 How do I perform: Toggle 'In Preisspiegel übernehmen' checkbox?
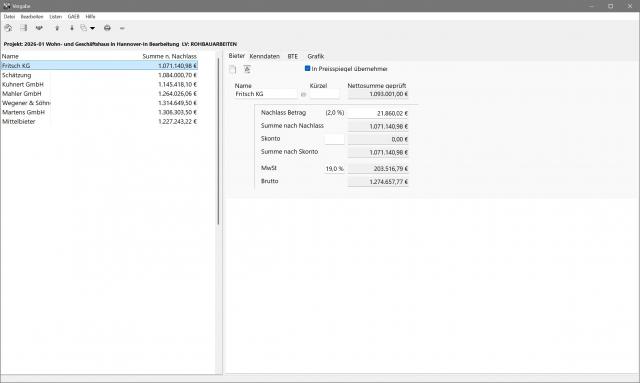[307, 69]
